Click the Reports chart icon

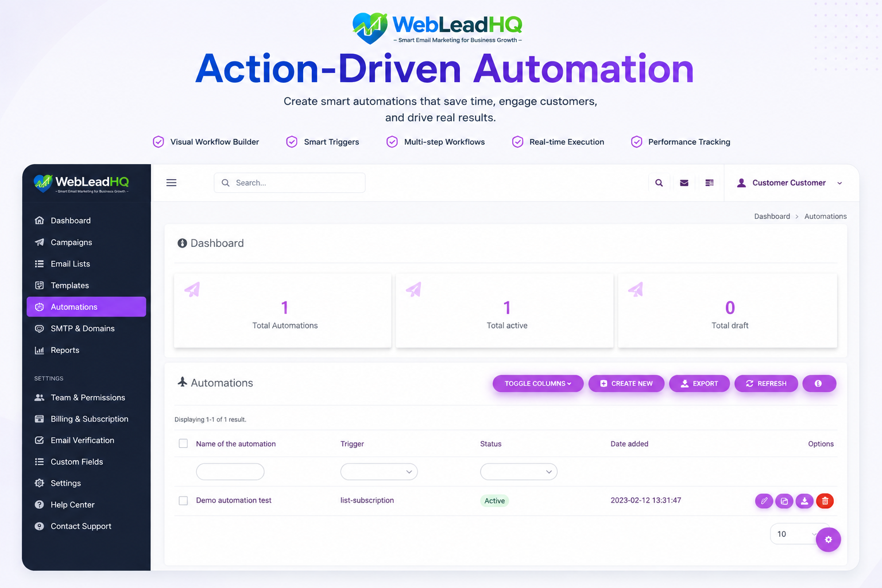[39, 350]
